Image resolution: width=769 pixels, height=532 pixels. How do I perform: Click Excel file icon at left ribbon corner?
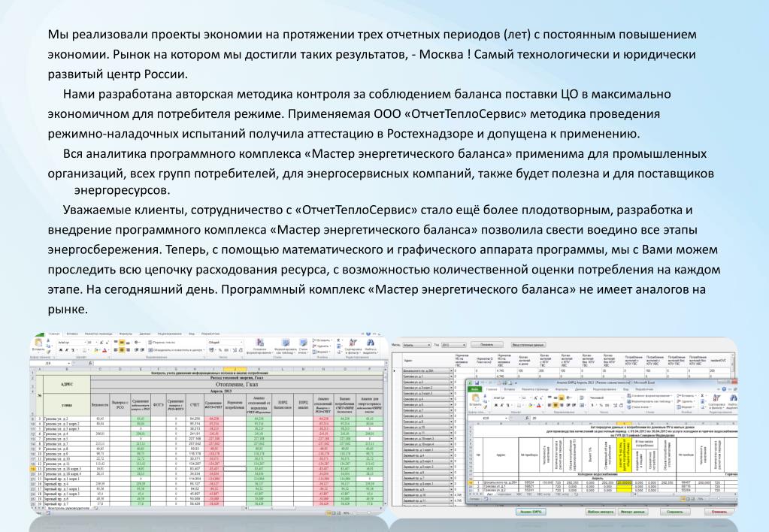pos(40,334)
